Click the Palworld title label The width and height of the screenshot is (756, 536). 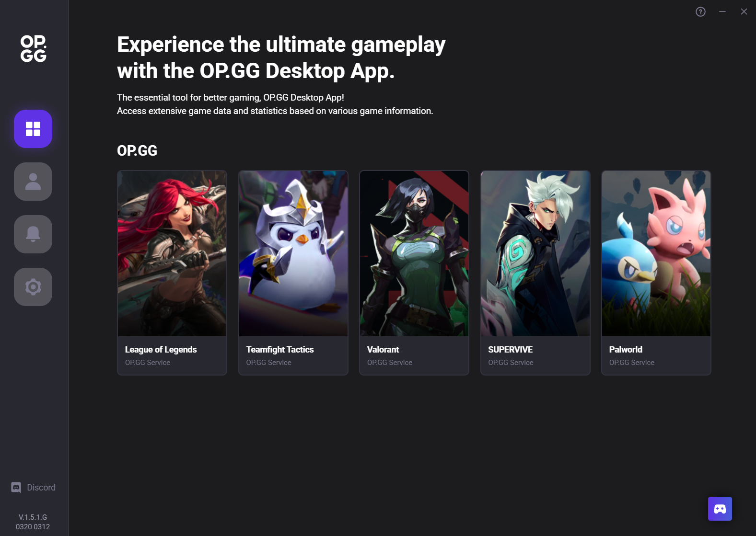(x=626, y=350)
